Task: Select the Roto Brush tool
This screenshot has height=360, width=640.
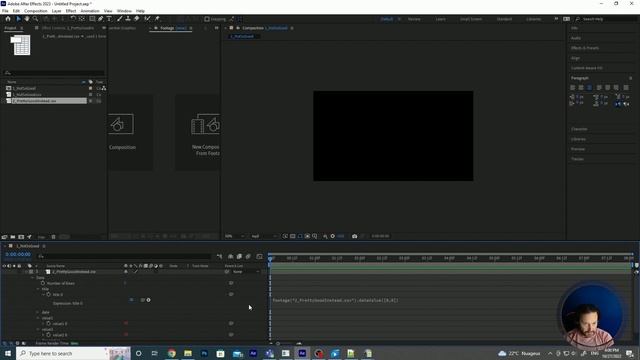Action: coord(147,19)
